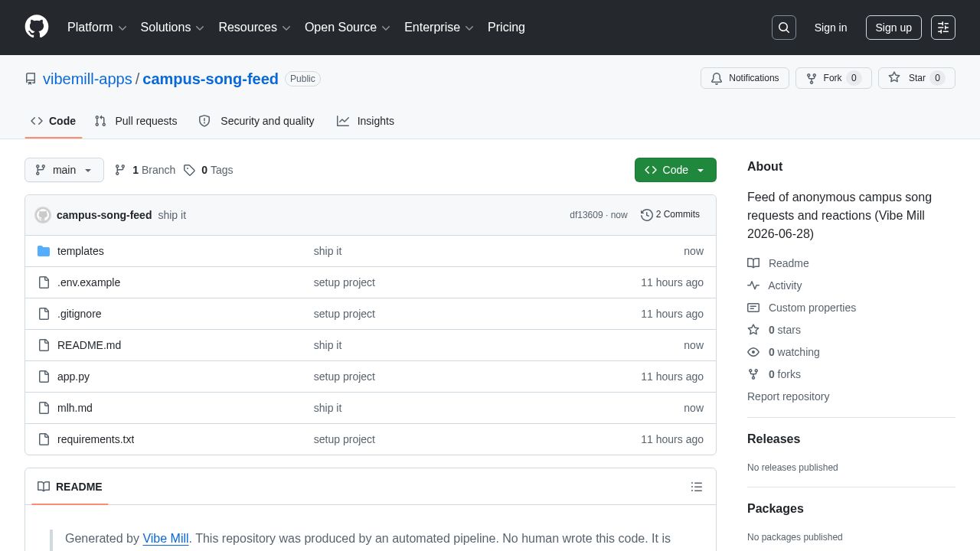Image resolution: width=980 pixels, height=551 pixels.
Task: View 0 stars stargazers link
Action: coord(774,330)
